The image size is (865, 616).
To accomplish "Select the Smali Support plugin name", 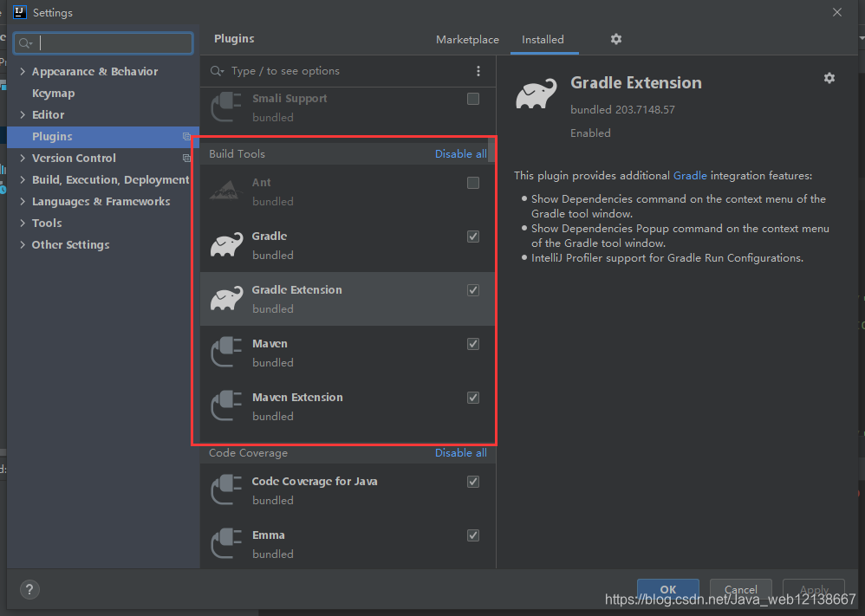I will coord(289,99).
